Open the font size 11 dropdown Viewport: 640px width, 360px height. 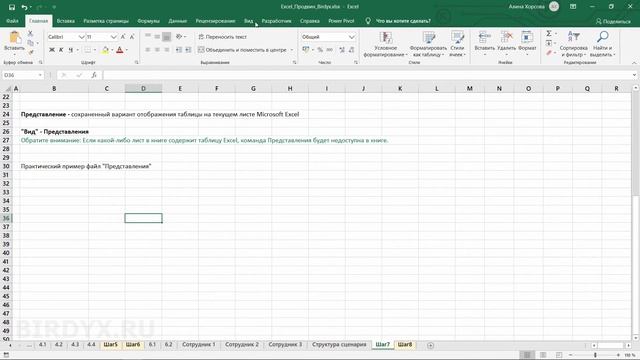pos(113,37)
